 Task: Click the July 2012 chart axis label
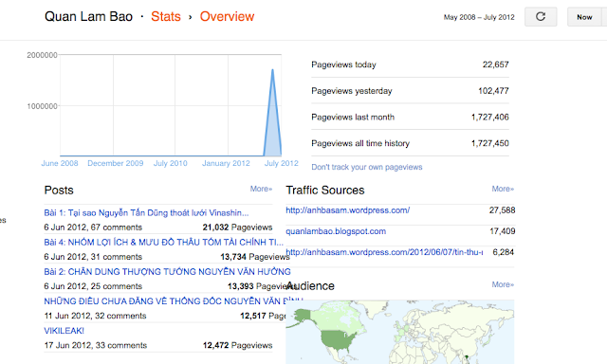click(282, 163)
